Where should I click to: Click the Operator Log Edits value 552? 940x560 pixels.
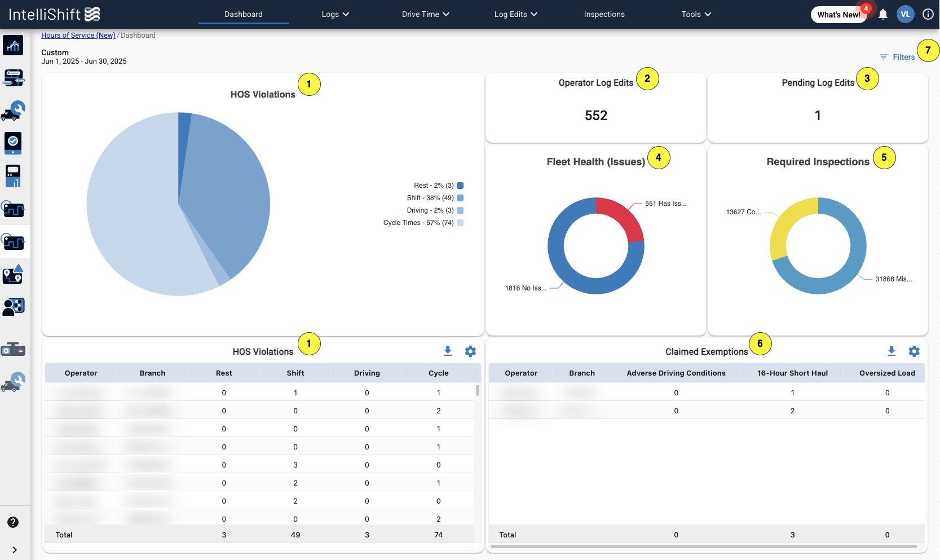596,116
